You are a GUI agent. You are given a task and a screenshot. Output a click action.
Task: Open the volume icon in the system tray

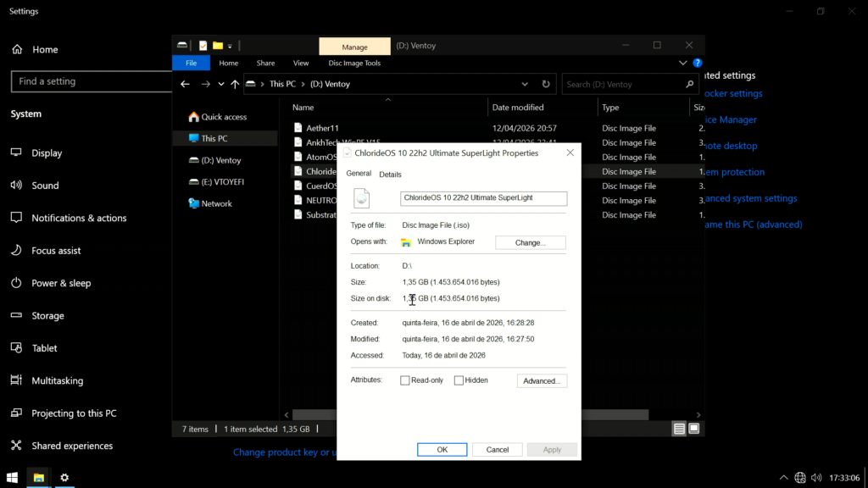pyautogui.click(x=816, y=478)
